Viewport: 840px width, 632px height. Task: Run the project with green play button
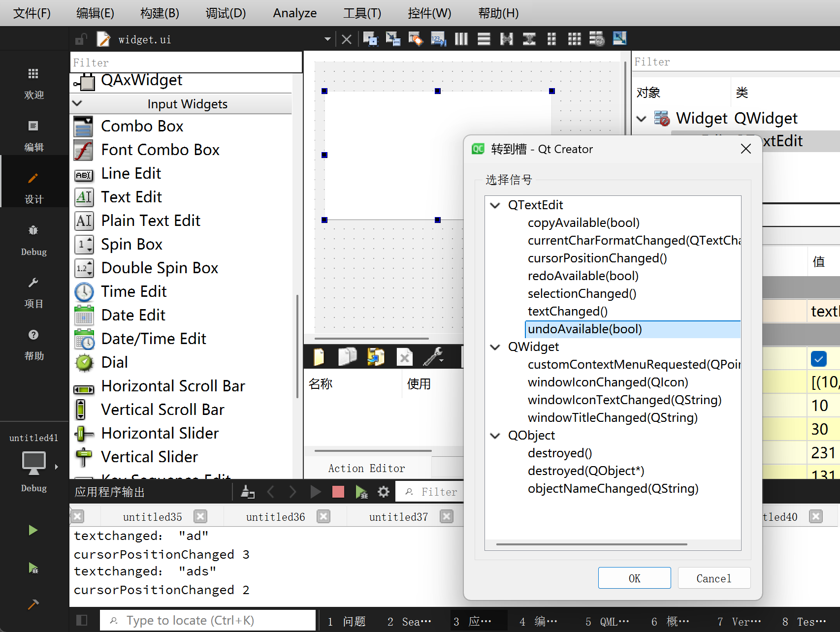point(33,530)
